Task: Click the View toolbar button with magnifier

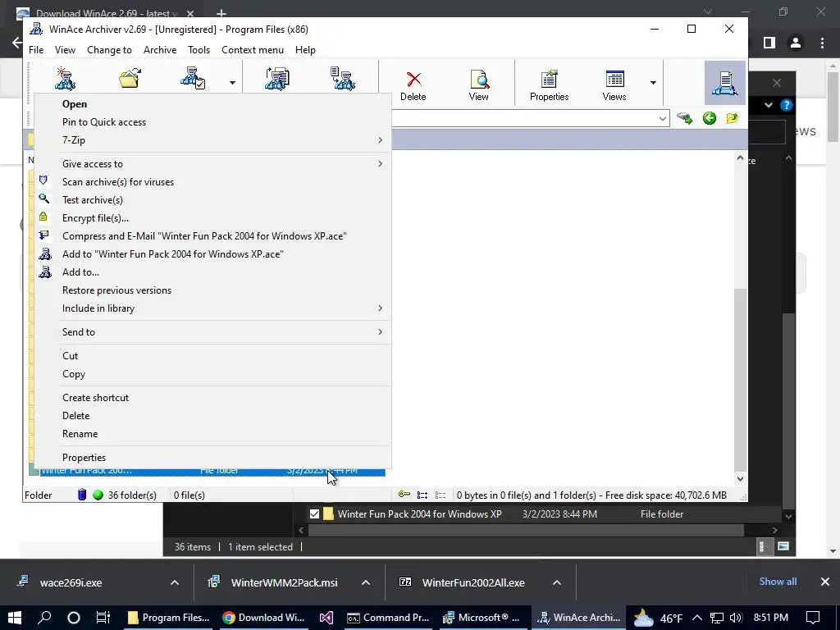Action: tap(478, 85)
